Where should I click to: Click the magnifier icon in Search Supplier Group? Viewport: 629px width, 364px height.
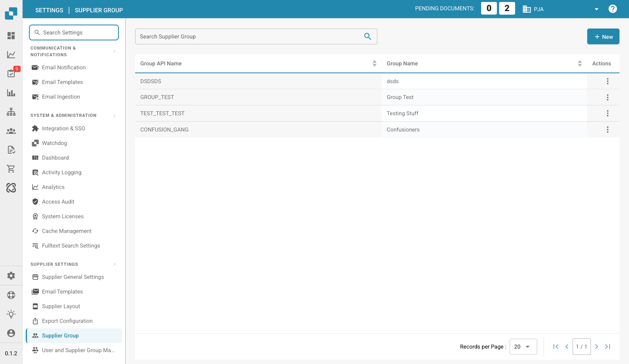pos(367,36)
